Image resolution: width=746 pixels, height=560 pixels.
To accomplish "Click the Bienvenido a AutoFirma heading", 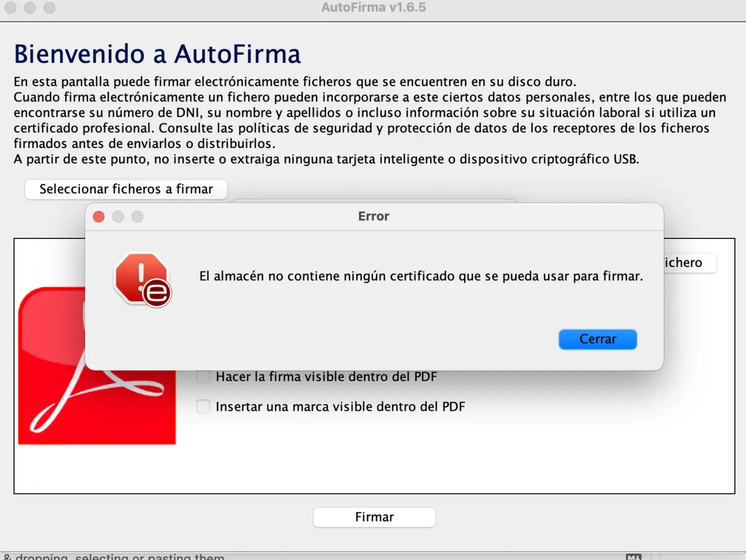I will [x=157, y=54].
